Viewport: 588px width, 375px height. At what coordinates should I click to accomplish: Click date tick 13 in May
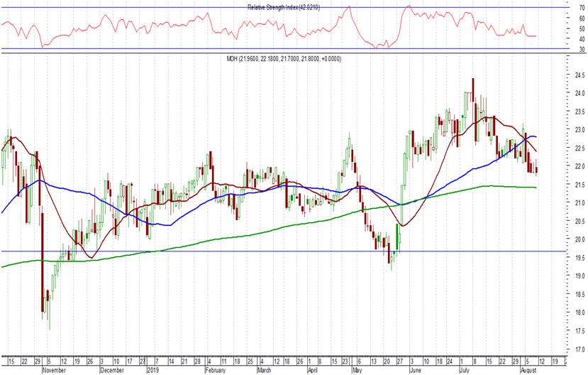click(x=374, y=362)
